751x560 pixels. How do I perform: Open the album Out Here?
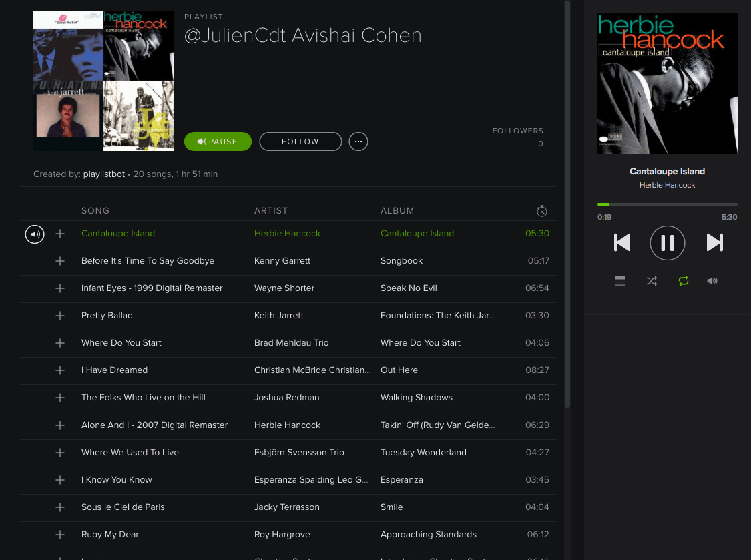tap(399, 370)
